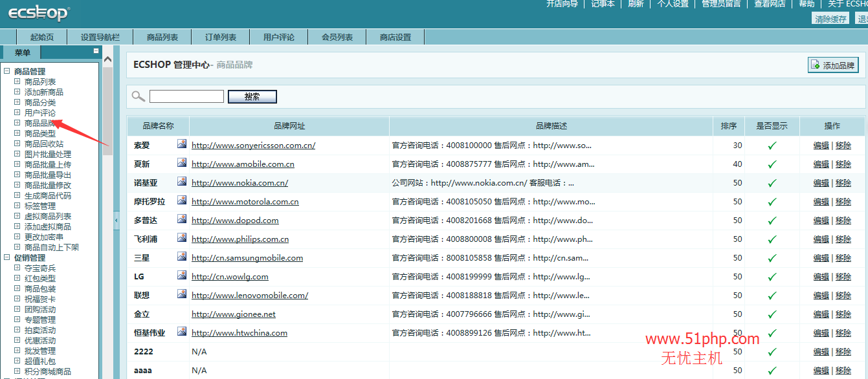Viewport: 868px width, 379px height.
Task: Click the magnifier search icon
Action: (x=138, y=96)
